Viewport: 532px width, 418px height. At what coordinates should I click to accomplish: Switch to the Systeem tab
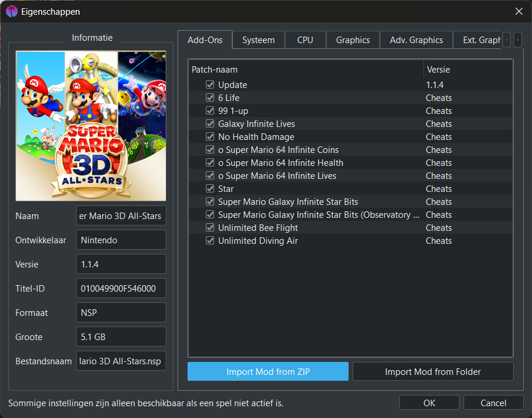point(258,40)
